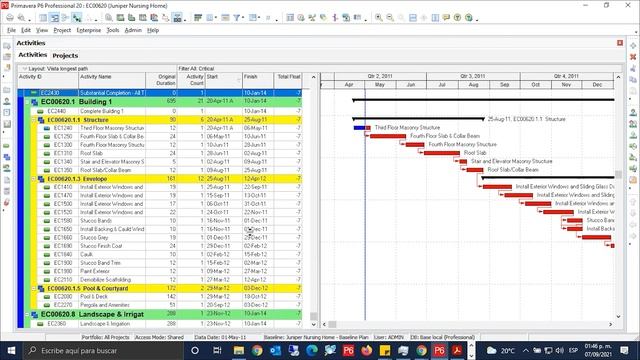Select activity EC1580 Stucco Bands row
The image size is (640, 360).
pos(169,221)
